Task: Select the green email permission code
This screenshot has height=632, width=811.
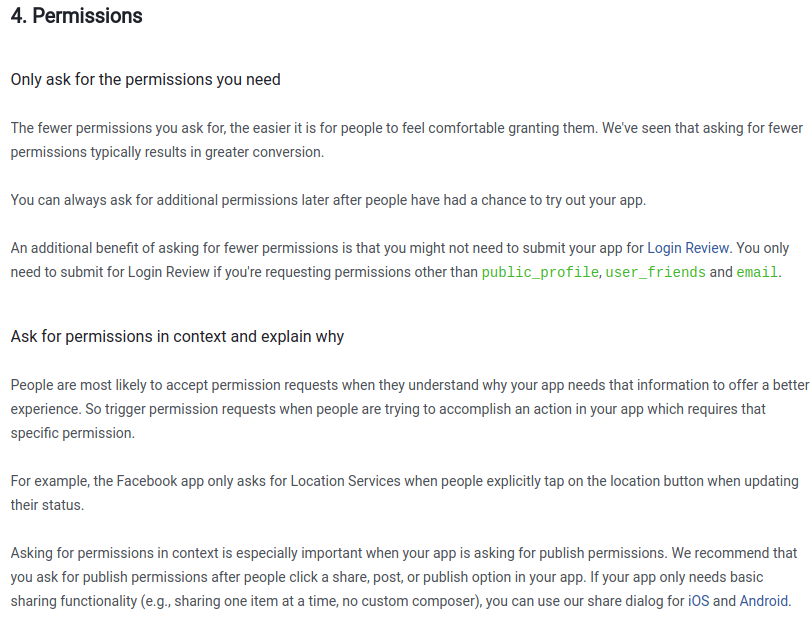Action: click(757, 272)
